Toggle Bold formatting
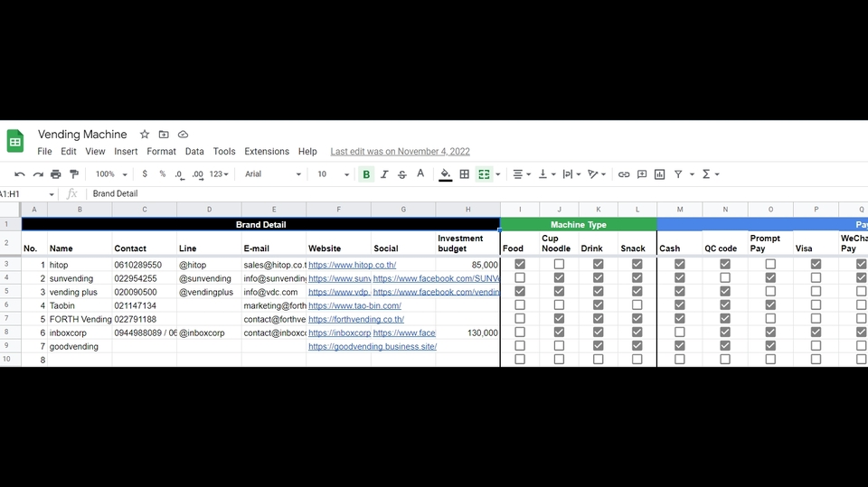 click(366, 174)
